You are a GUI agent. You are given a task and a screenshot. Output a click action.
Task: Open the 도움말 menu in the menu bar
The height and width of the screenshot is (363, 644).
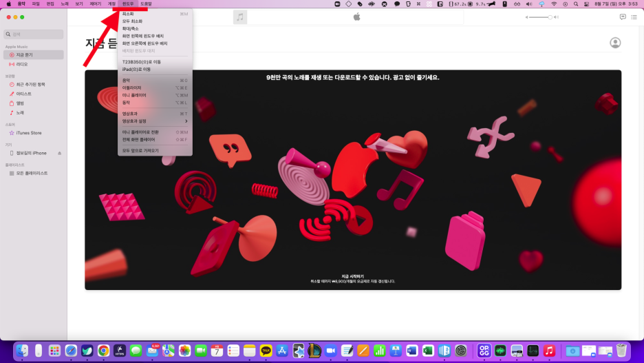[146, 3]
